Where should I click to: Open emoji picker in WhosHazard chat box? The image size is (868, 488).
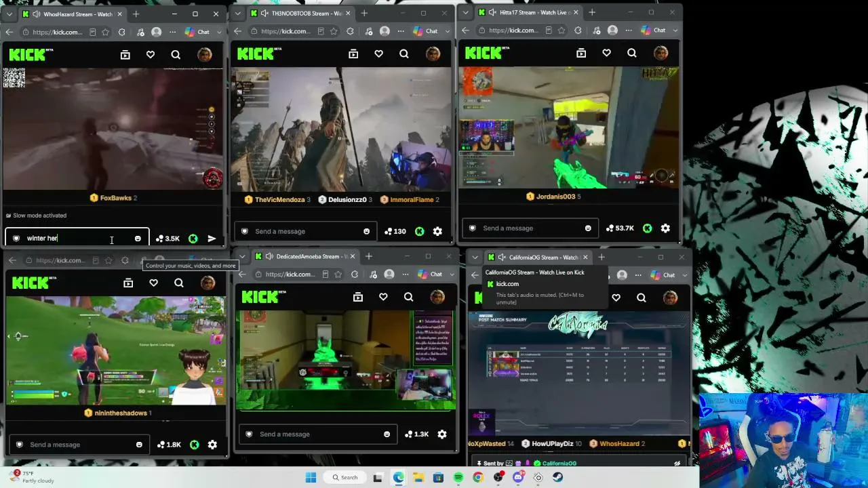pyautogui.click(x=138, y=239)
